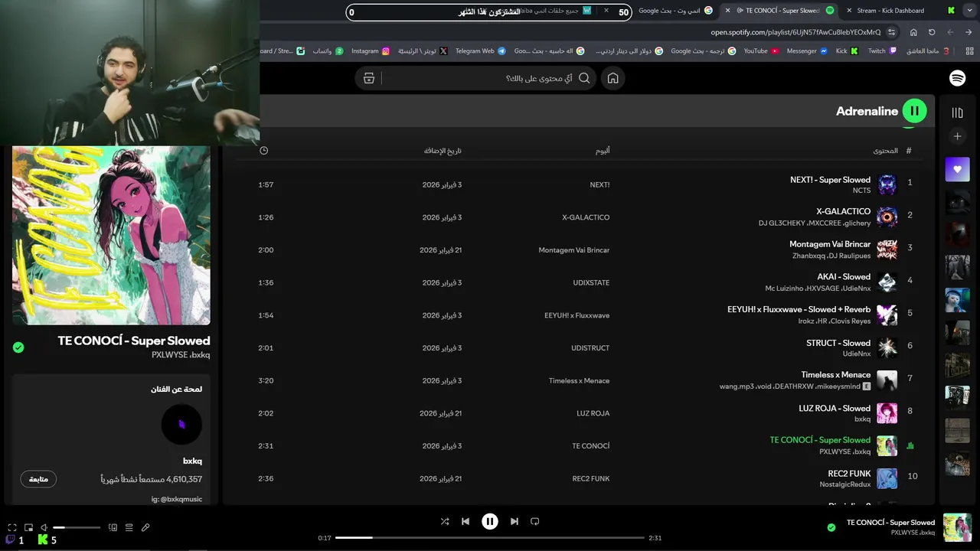Go to previous track in player bar
This screenshot has height=551, width=980.
click(465, 521)
